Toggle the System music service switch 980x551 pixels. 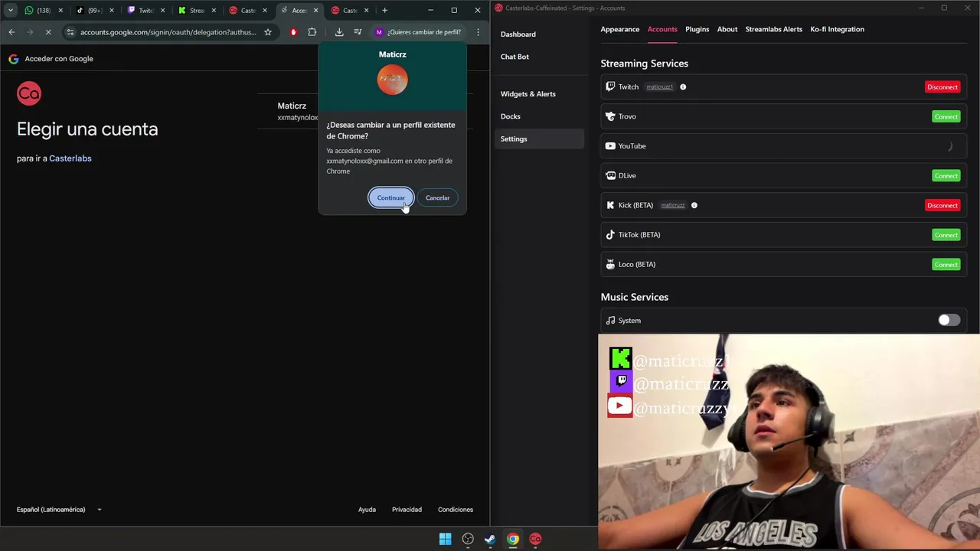(949, 320)
